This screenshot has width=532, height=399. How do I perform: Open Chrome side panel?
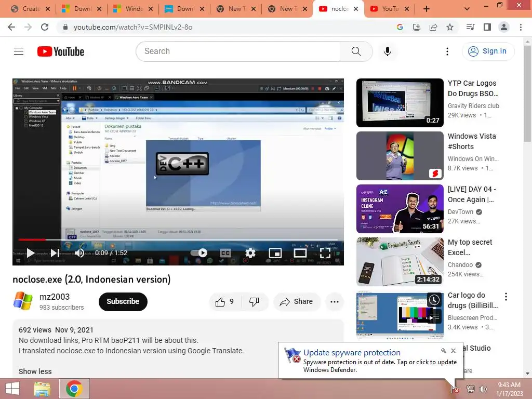(x=487, y=27)
